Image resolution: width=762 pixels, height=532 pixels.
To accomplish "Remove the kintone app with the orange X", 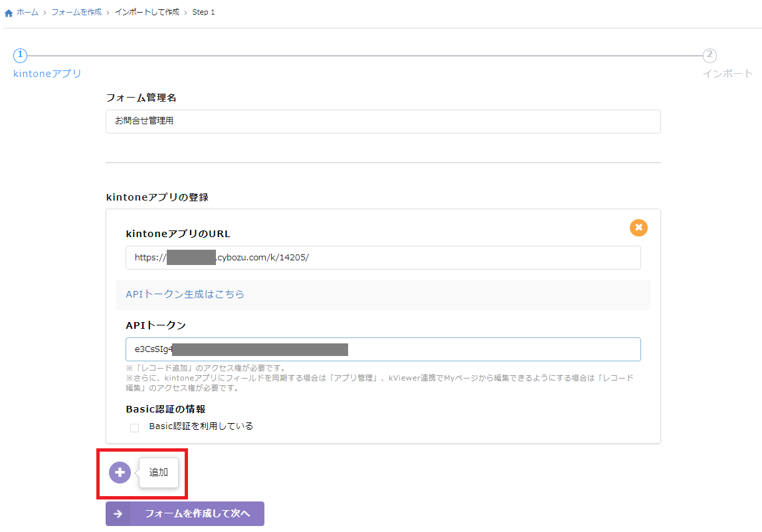I will [x=638, y=227].
